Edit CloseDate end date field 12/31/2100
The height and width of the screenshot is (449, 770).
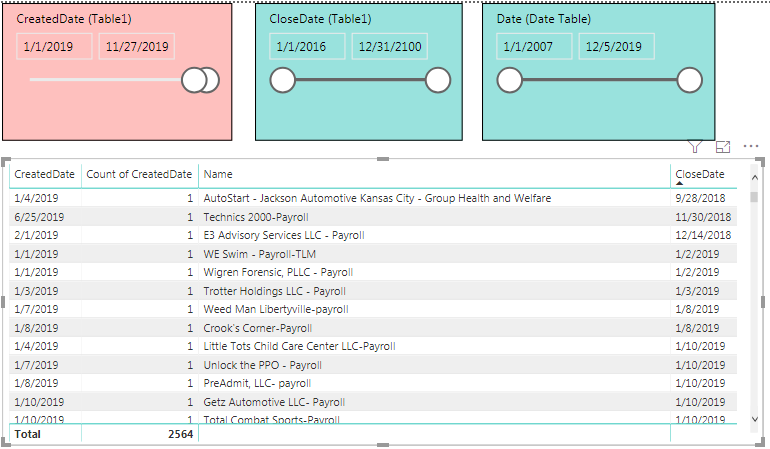[389, 47]
